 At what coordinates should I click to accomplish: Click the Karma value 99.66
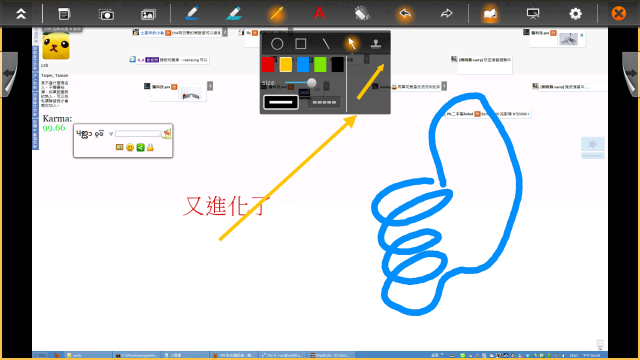point(54,128)
